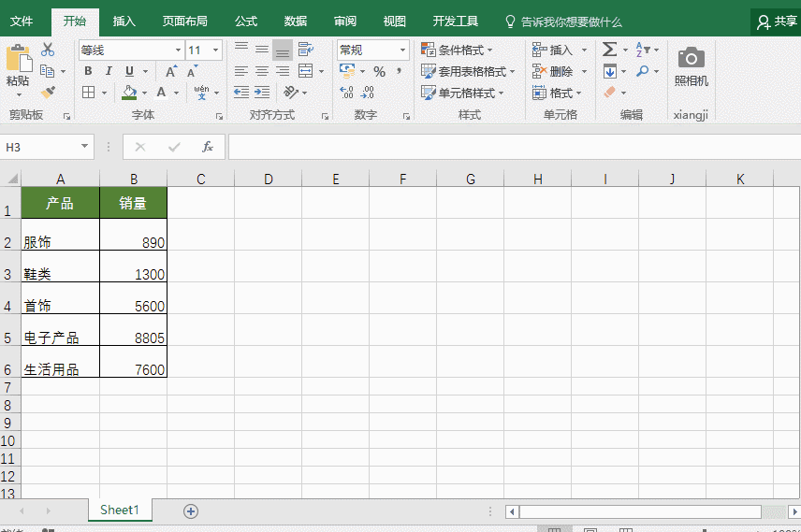Toggle Bold formatting
The width and height of the screenshot is (801, 532).
tap(88, 71)
